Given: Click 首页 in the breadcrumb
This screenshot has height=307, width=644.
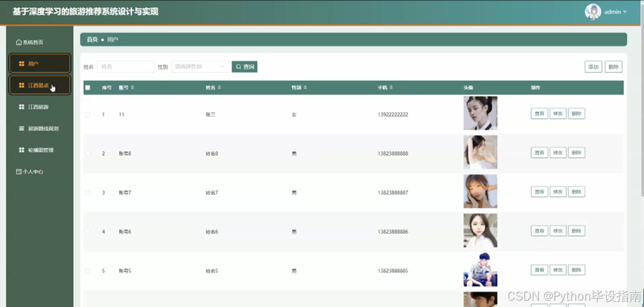Looking at the screenshot, I should pos(92,39).
